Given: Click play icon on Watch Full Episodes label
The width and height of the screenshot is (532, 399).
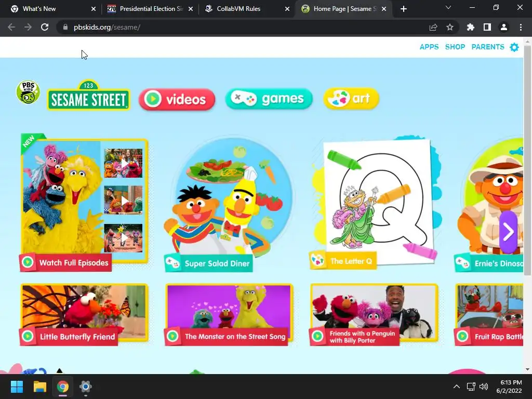Looking at the screenshot, I should [x=28, y=262].
